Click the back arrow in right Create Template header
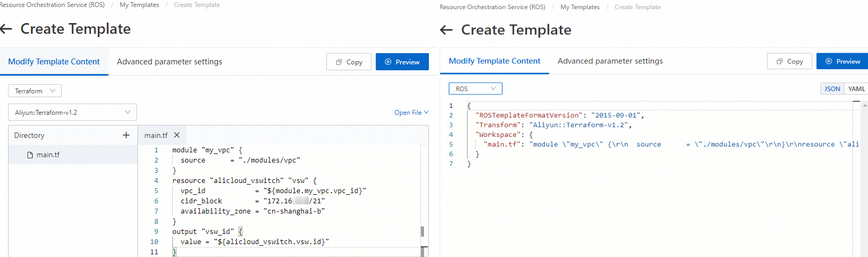The height and width of the screenshot is (257, 868). [446, 30]
